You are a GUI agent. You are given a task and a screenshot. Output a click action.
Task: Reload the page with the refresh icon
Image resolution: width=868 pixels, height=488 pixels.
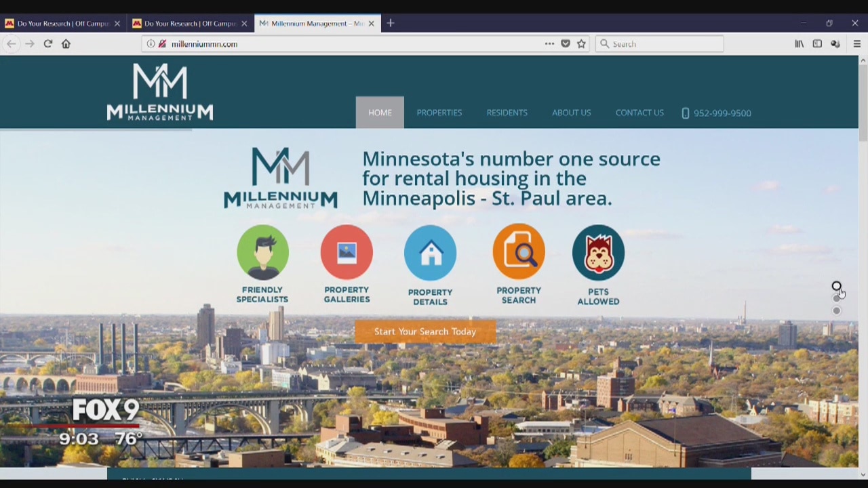[x=48, y=43]
